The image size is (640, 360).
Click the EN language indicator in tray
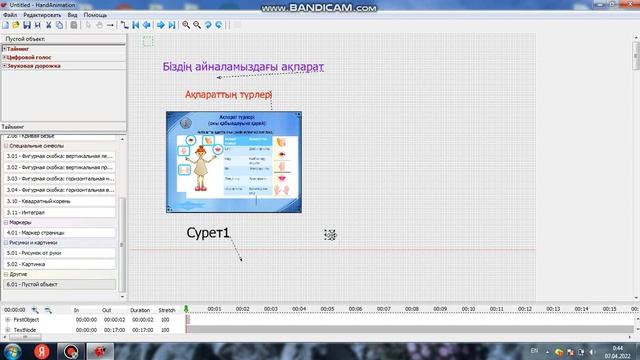tap(534, 351)
